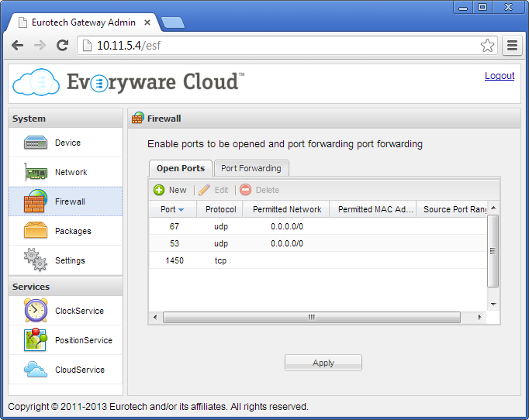The width and height of the screenshot is (529, 420).
Task: Bookmark the page with star icon
Action: (x=487, y=45)
